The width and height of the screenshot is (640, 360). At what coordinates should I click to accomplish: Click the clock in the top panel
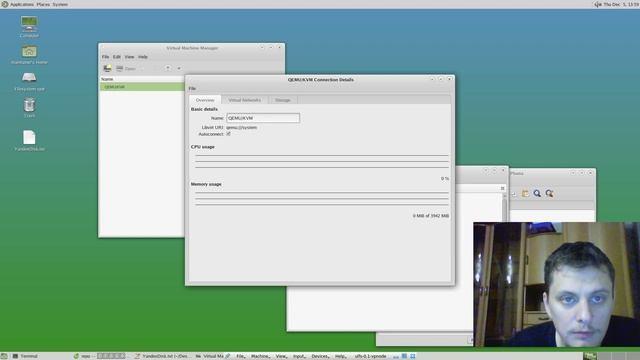(621, 4)
